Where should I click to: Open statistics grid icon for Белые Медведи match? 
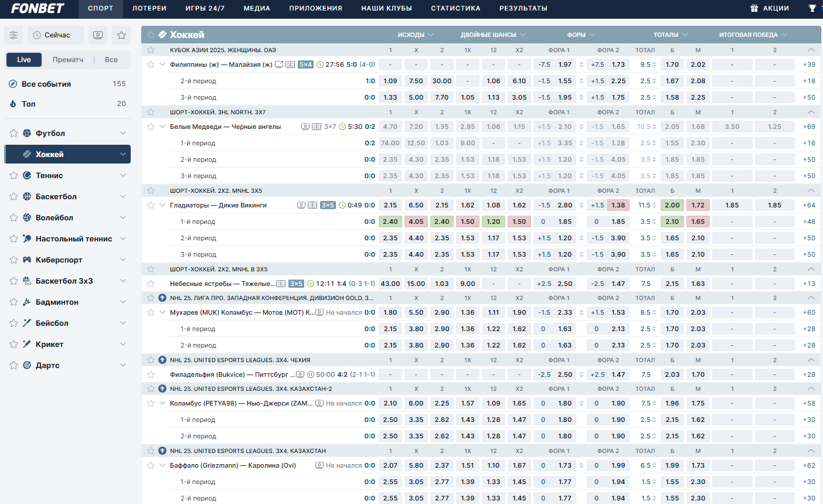click(x=317, y=127)
